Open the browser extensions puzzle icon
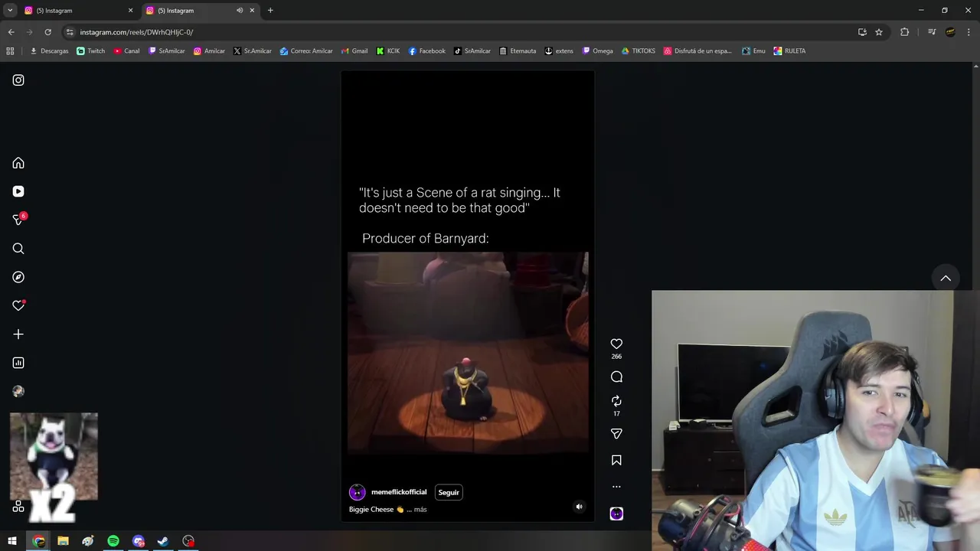This screenshot has width=980, height=551. [904, 32]
